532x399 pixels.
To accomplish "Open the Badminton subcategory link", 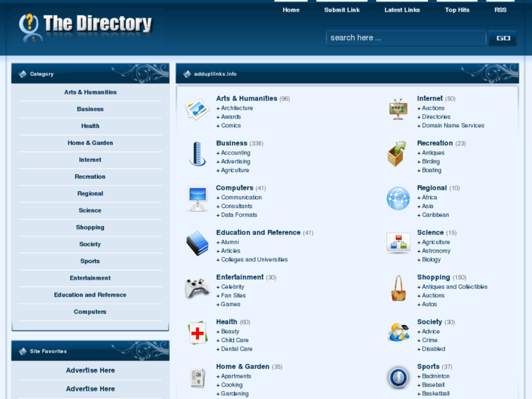I will click(435, 376).
